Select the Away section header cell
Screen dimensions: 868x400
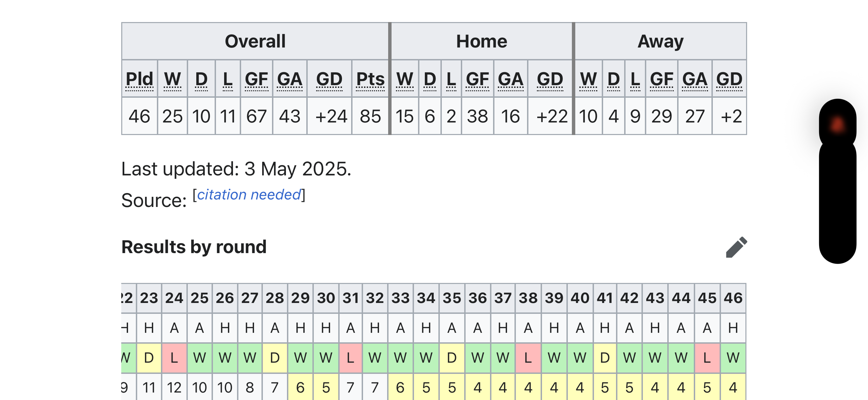point(661,41)
